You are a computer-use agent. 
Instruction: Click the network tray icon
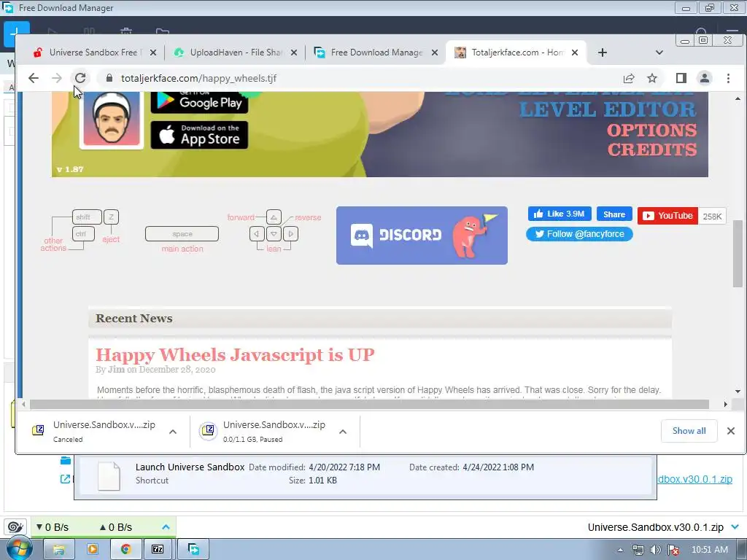638,550
